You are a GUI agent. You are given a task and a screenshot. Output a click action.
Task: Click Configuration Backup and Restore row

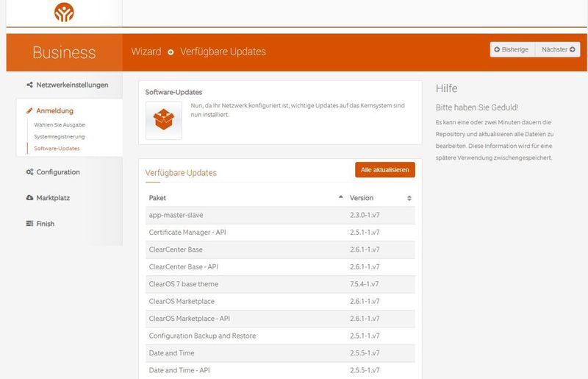(x=280, y=336)
